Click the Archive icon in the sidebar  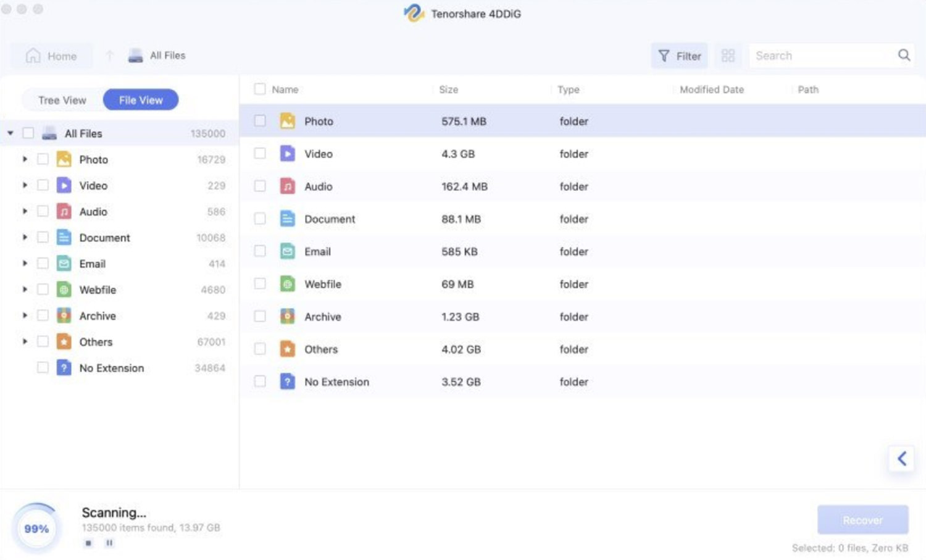pyautogui.click(x=64, y=316)
